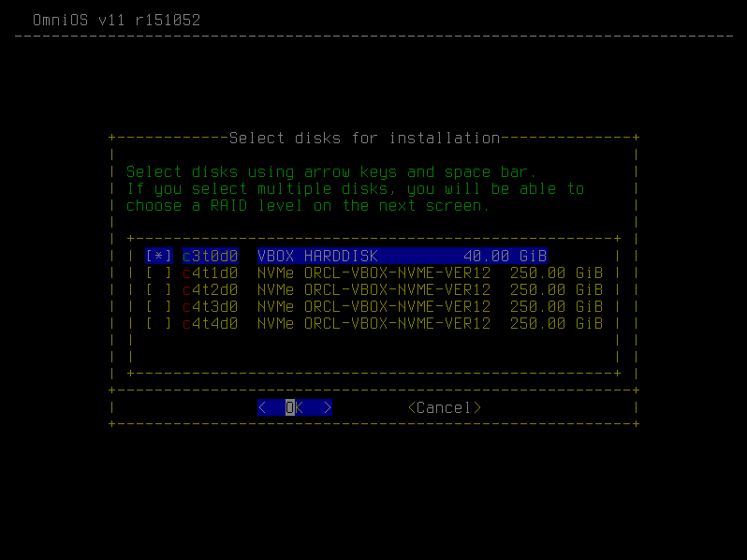
Task: Click the OmniOS v11 r151052 header
Action: [117, 20]
